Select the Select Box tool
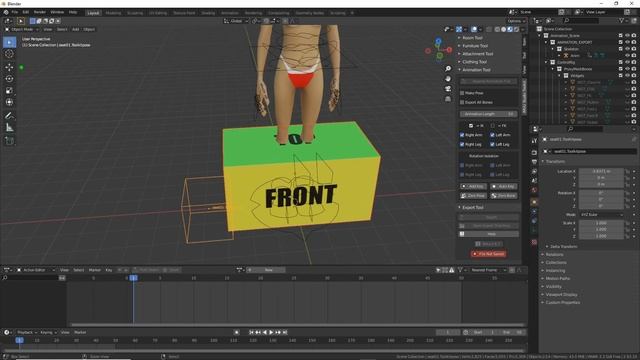640x360 pixels. click(x=9, y=42)
